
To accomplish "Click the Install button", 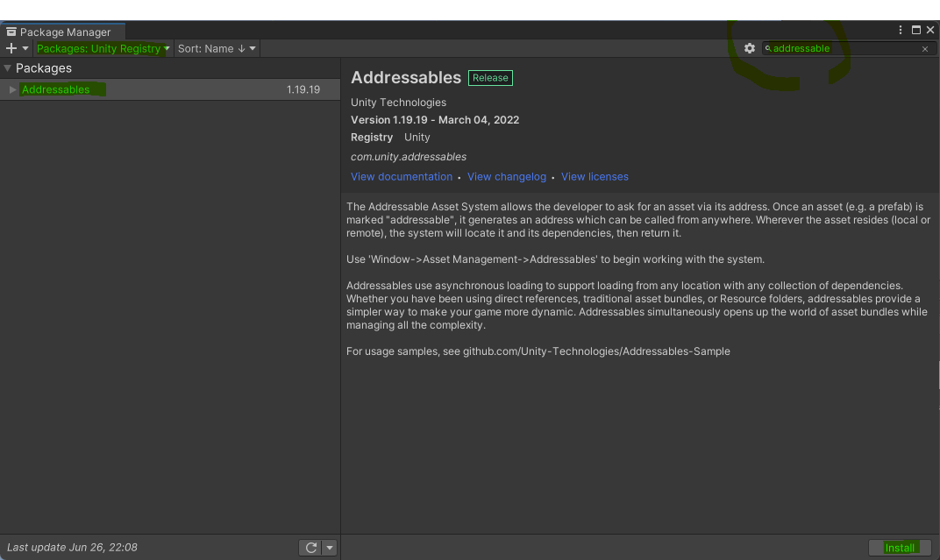I will [900, 548].
